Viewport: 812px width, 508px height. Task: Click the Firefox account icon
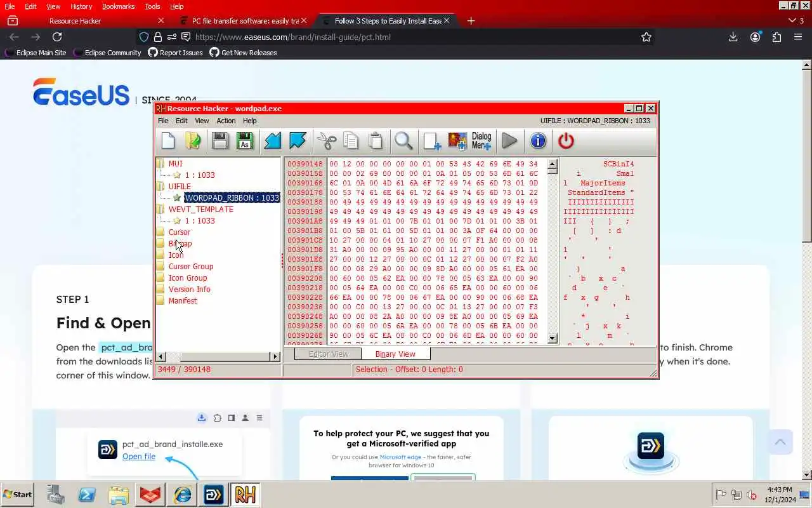[x=755, y=37]
